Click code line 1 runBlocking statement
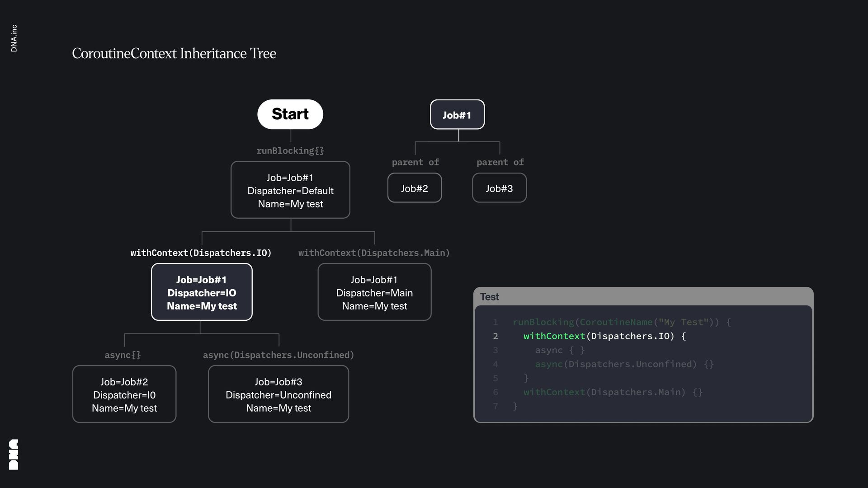Screen dimensions: 868x488 click(x=621, y=322)
